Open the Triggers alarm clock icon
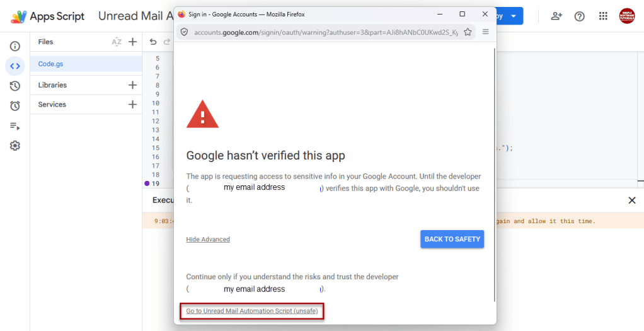 pyautogui.click(x=14, y=106)
